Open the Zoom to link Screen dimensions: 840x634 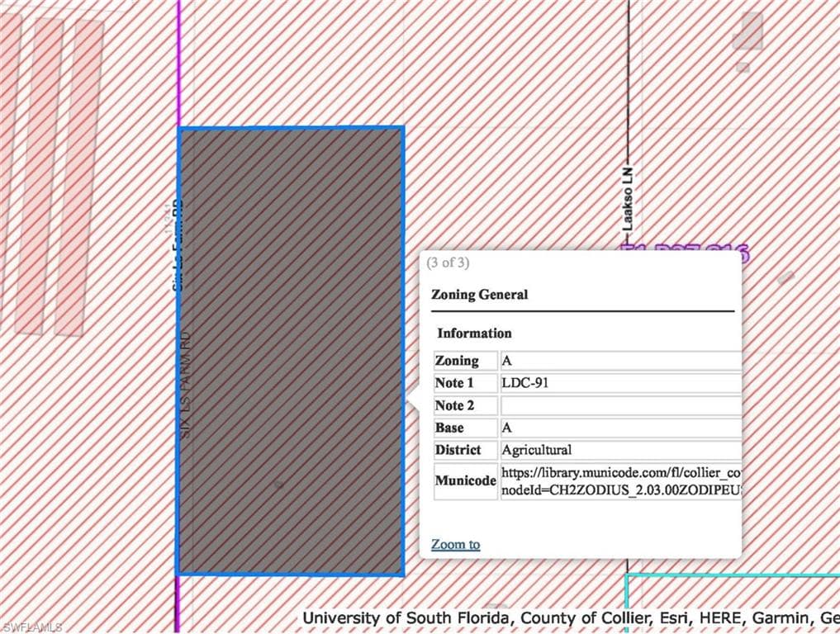pyautogui.click(x=455, y=544)
